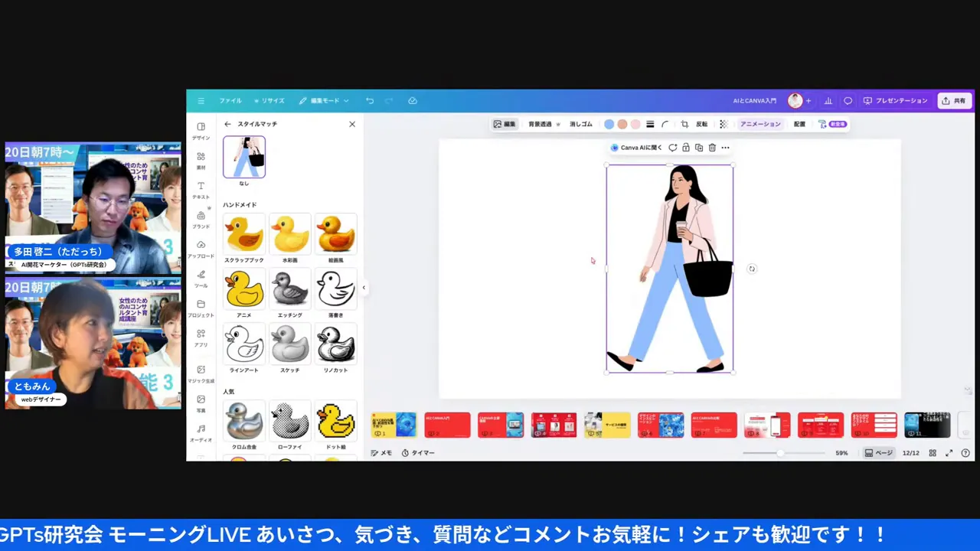Open the テキスト panel
980x551 pixels.
[x=201, y=191]
